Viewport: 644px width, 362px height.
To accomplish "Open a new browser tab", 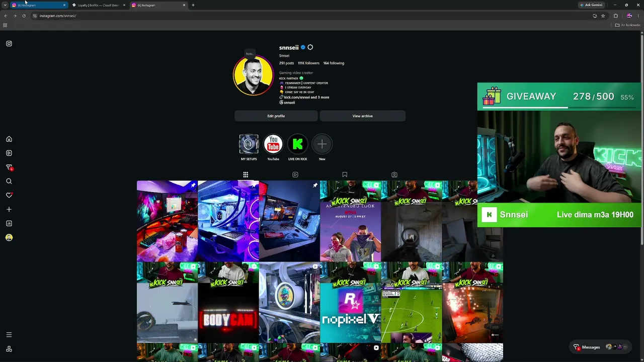I will (x=193, y=5).
